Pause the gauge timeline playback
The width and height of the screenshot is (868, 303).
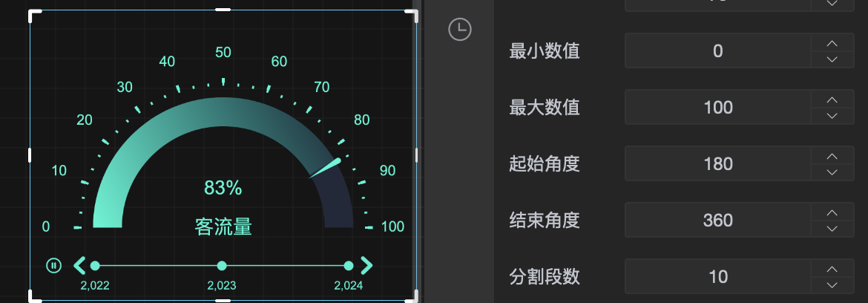[53, 266]
